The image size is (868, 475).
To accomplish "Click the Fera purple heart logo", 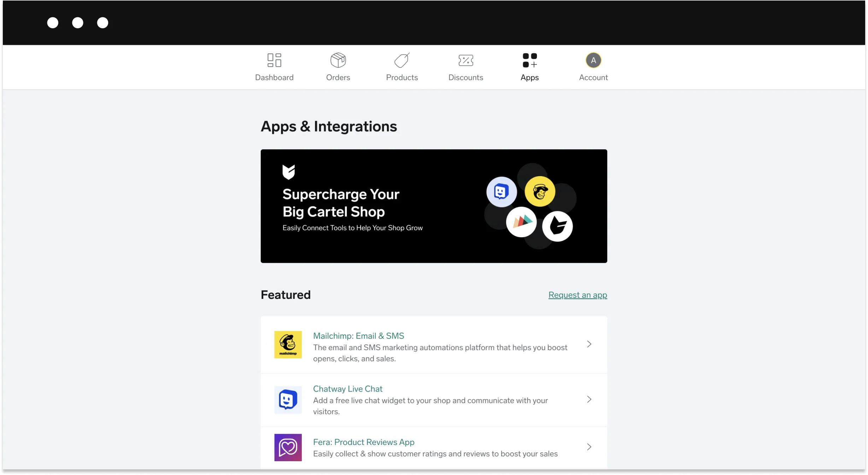I will (x=288, y=447).
